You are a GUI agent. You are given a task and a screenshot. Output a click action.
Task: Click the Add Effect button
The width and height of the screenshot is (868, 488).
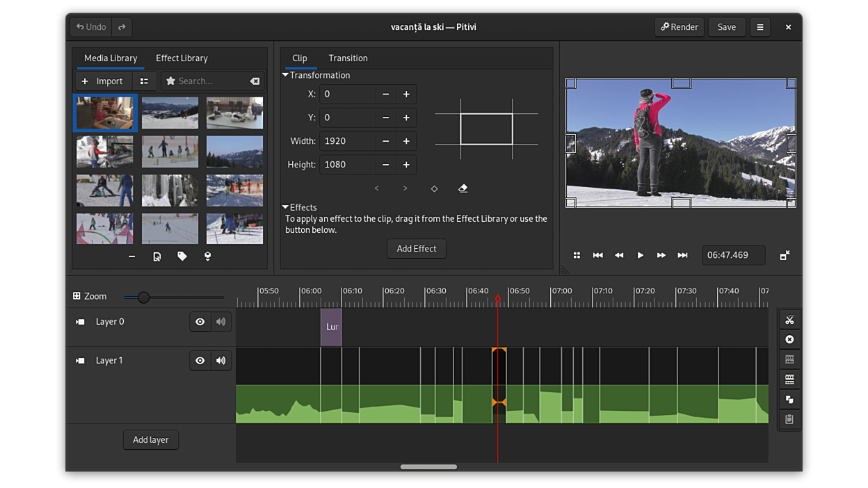tap(416, 249)
